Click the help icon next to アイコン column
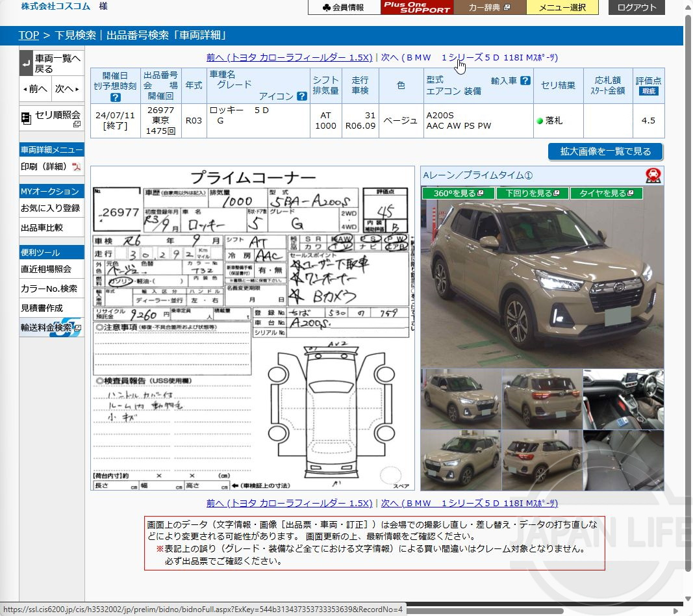Viewport: 693px width, 616px height. [301, 96]
